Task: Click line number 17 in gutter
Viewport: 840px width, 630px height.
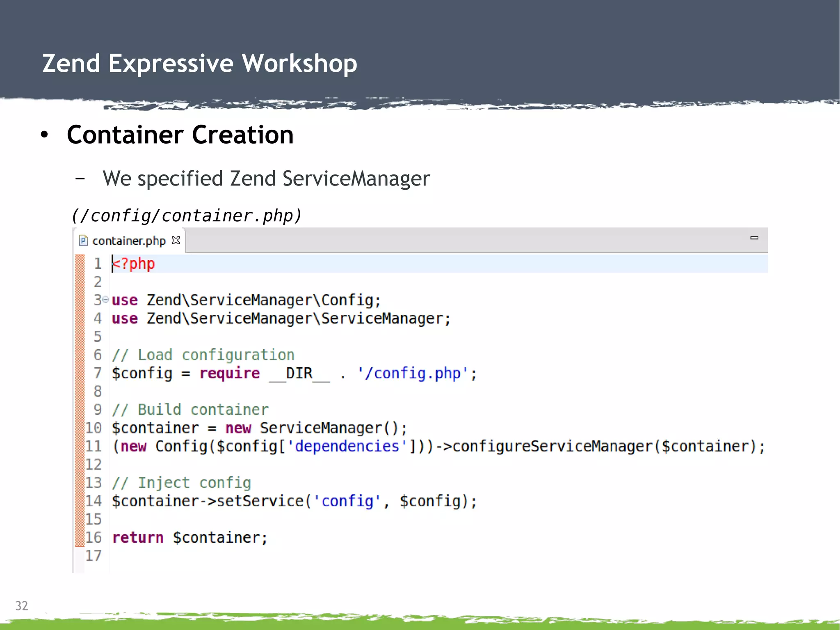Action: [x=93, y=556]
